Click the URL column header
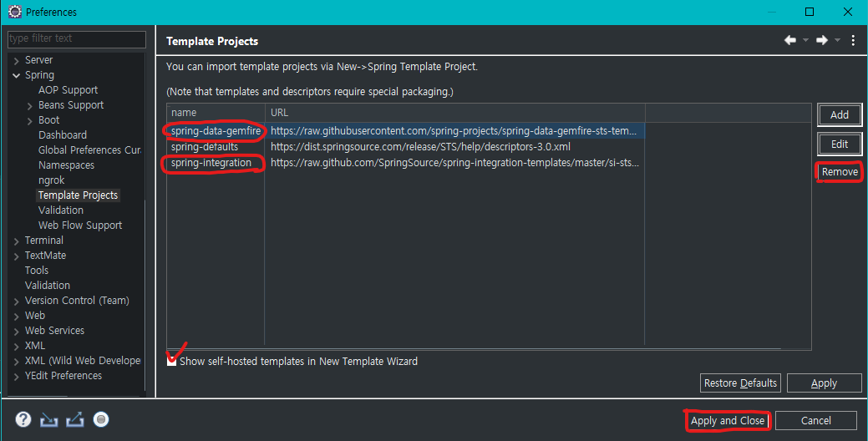 (x=455, y=112)
